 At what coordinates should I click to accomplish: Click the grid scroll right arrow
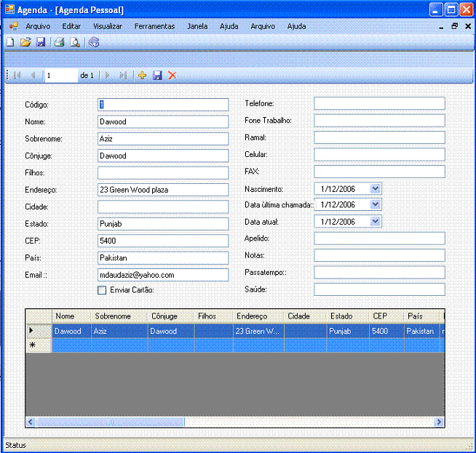pyautogui.click(x=439, y=422)
